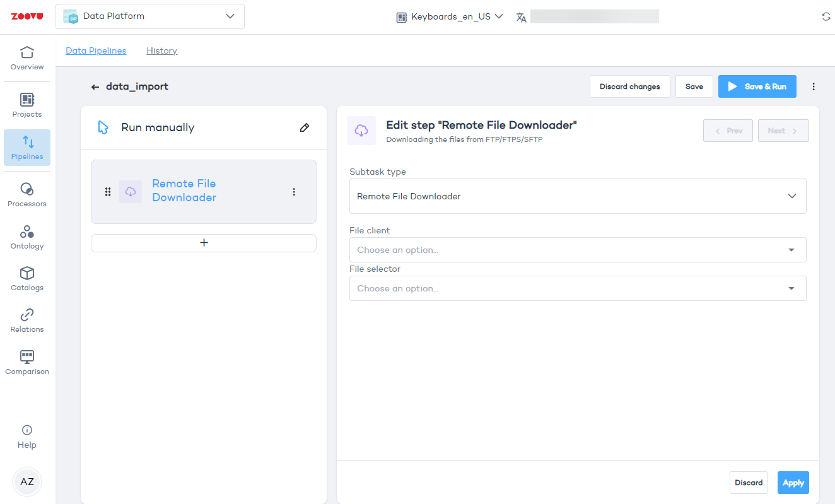This screenshot has width=835, height=504.
Task: Click the Save & Run button
Action: (757, 86)
